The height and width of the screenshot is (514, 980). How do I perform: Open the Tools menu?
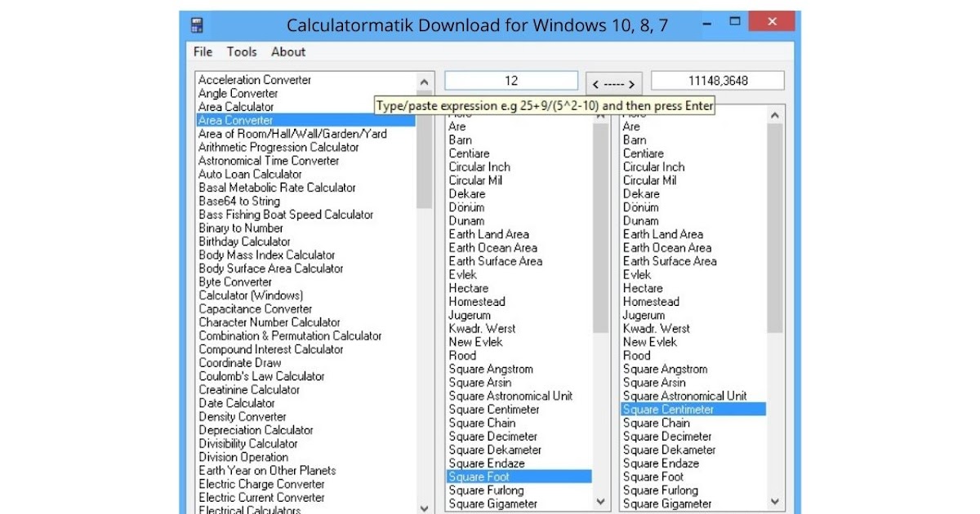point(242,51)
